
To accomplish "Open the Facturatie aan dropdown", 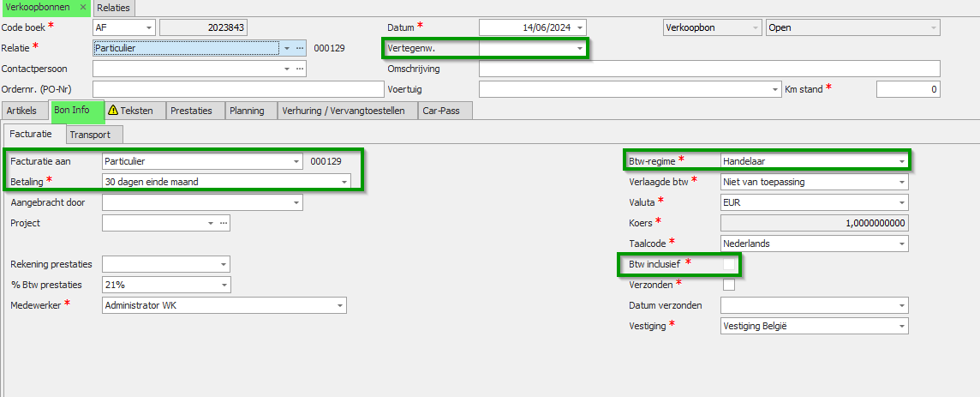I will [x=297, y=161].
